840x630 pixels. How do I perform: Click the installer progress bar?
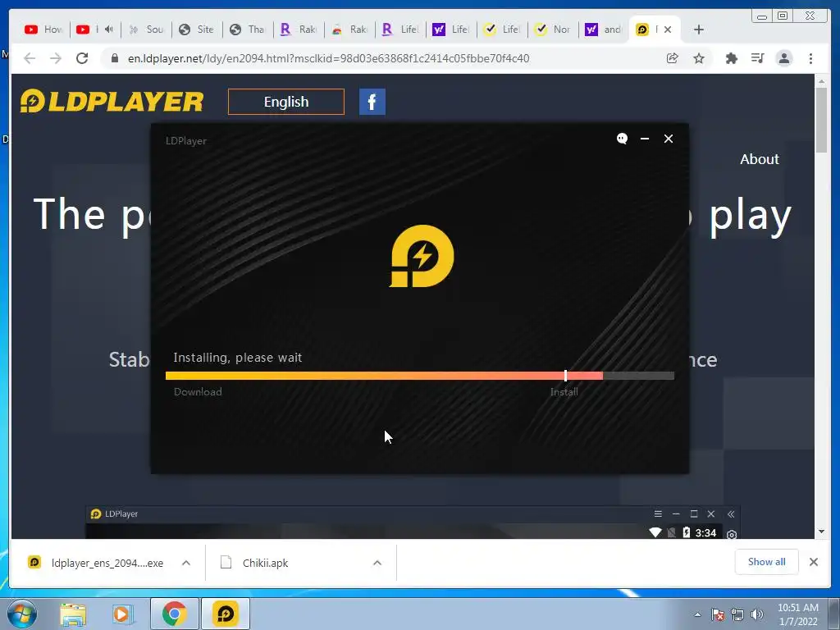[x=419, y=376]
